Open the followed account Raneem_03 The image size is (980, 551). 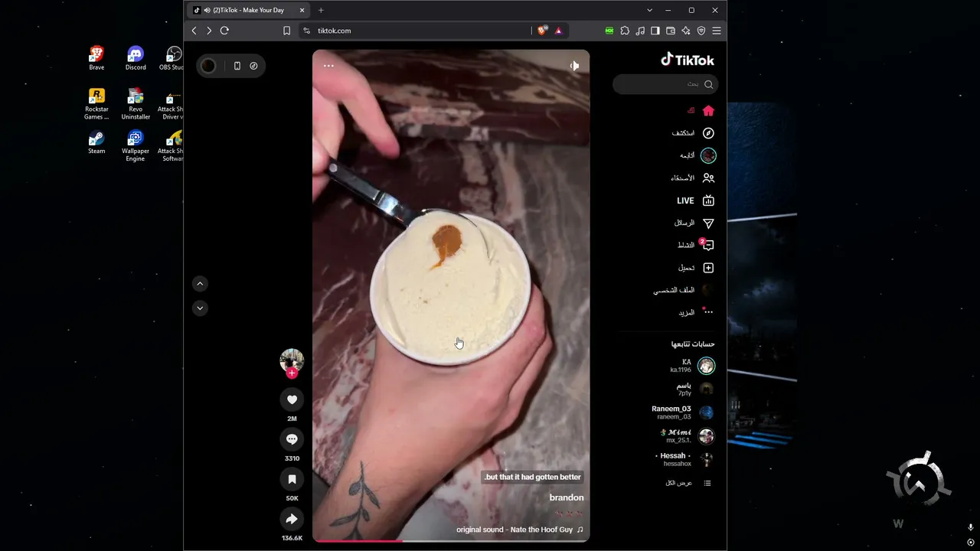[683, 412]
